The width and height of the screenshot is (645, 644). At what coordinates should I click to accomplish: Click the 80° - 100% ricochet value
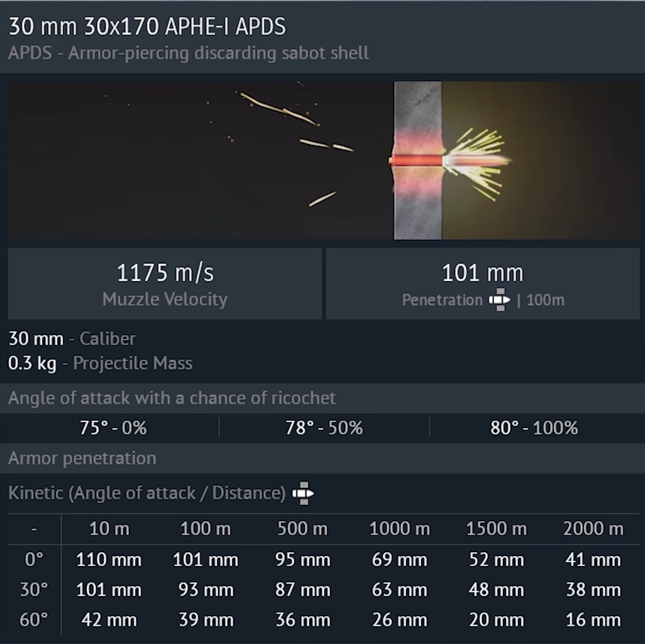[x=534, y=428]
